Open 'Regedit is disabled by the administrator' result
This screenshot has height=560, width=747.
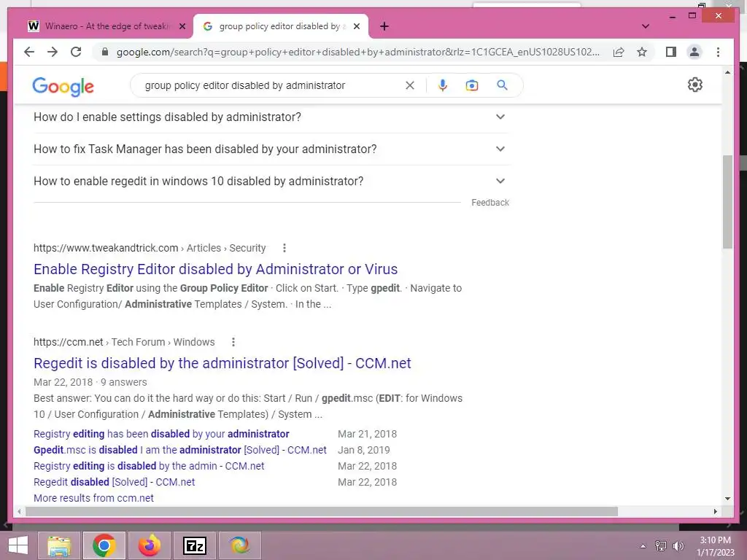222,363
